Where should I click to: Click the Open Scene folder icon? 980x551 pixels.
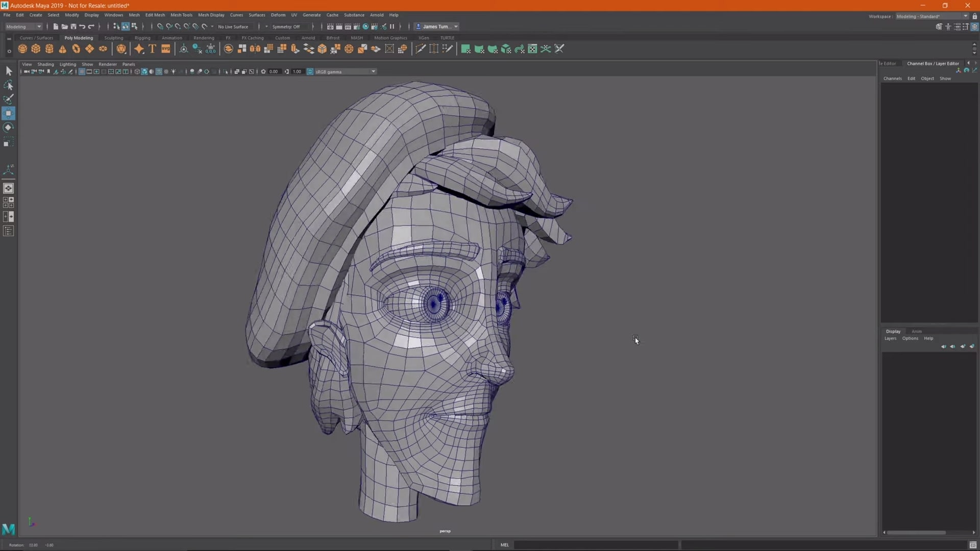(64, 27)
